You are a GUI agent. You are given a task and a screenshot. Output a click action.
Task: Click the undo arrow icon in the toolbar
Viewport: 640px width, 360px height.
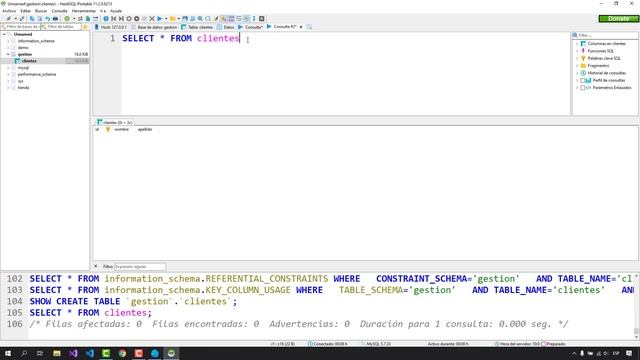coord(47,19)
